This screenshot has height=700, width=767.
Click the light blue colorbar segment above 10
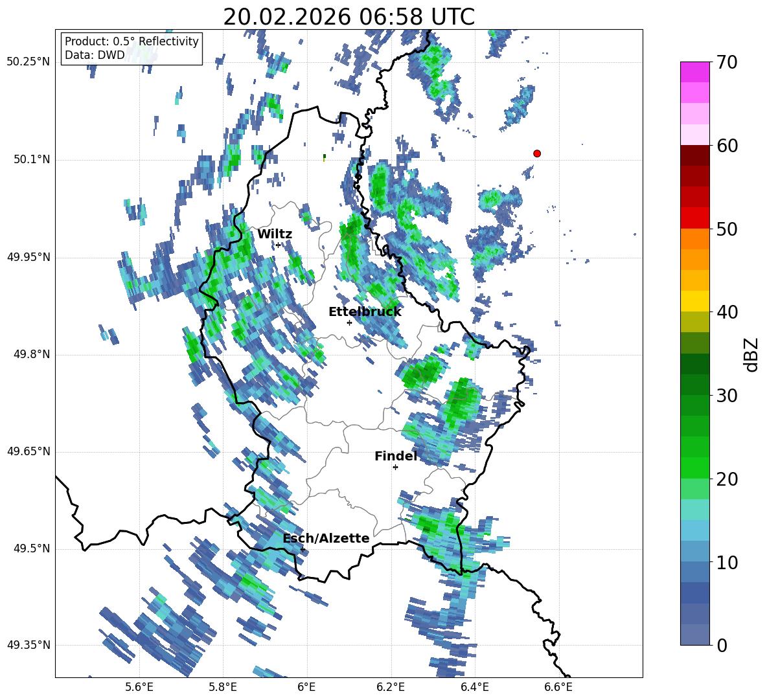click(x=694, y=551)
